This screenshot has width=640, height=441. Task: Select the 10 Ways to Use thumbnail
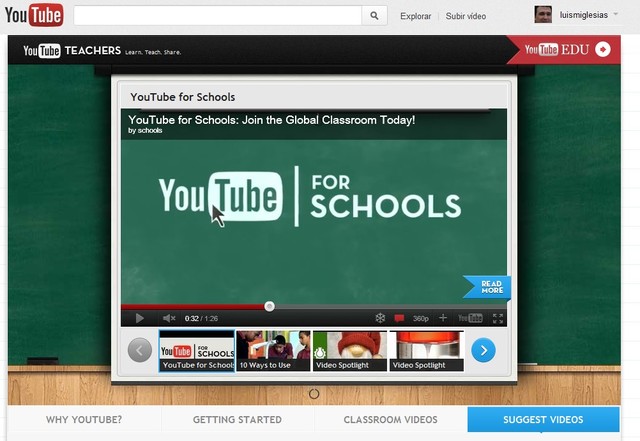click(x=273, y=351)
